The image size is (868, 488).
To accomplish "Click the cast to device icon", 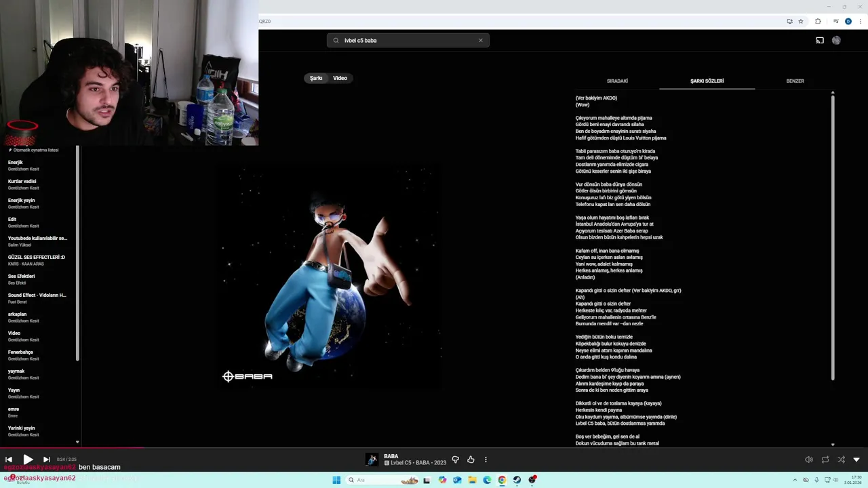I will (x=820, y=41).
